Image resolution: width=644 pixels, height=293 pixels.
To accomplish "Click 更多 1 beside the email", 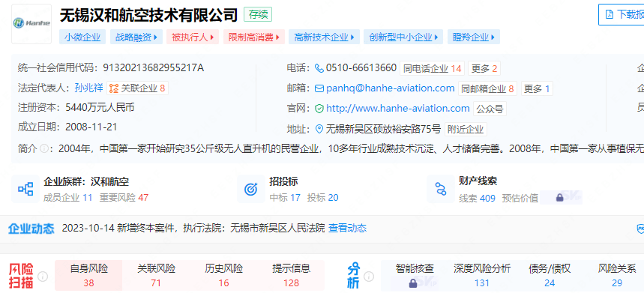I will [x=537, y=88].
